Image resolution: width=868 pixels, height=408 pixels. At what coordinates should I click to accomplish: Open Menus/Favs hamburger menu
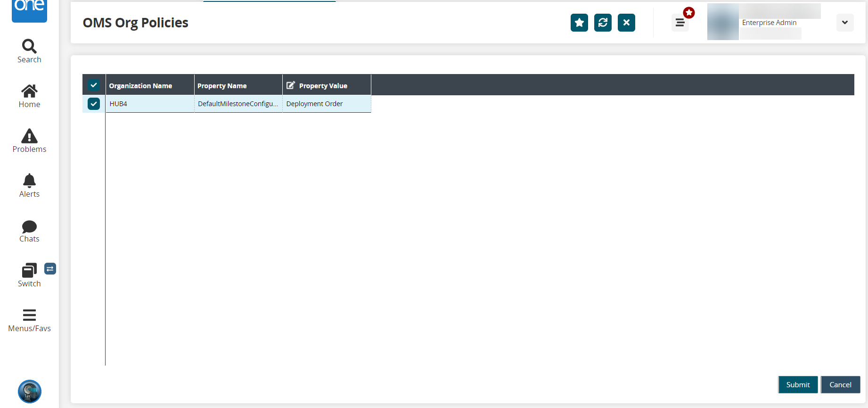(x=29, y=321)
